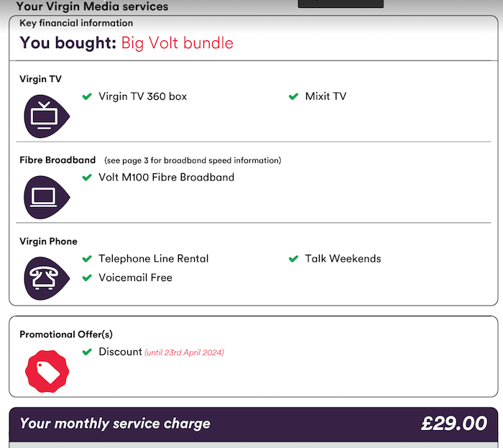Click the green checkmark beside Virgin TV 360 box
Screen dimensions: 503x448
pos(87,96)
